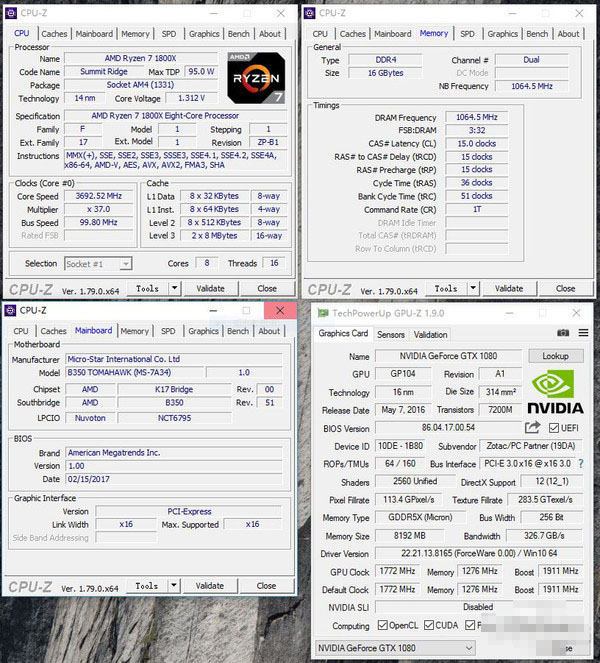Click the BIOS share/export arrow icon in GPU-Z
This screenshot has height=663, width=600.
[532, 427]
